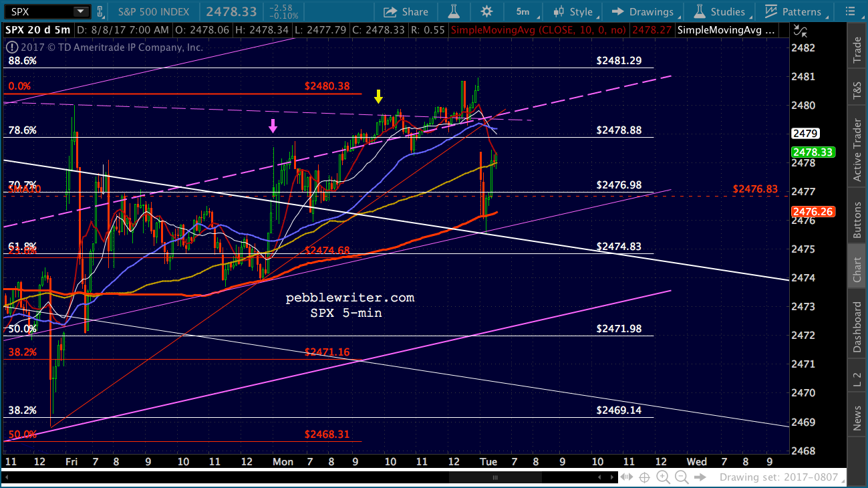This screenshot has height=488, width=868.
Task: Click the $2469.14 Fibonacci level label
Action: (x=619, y=410)
